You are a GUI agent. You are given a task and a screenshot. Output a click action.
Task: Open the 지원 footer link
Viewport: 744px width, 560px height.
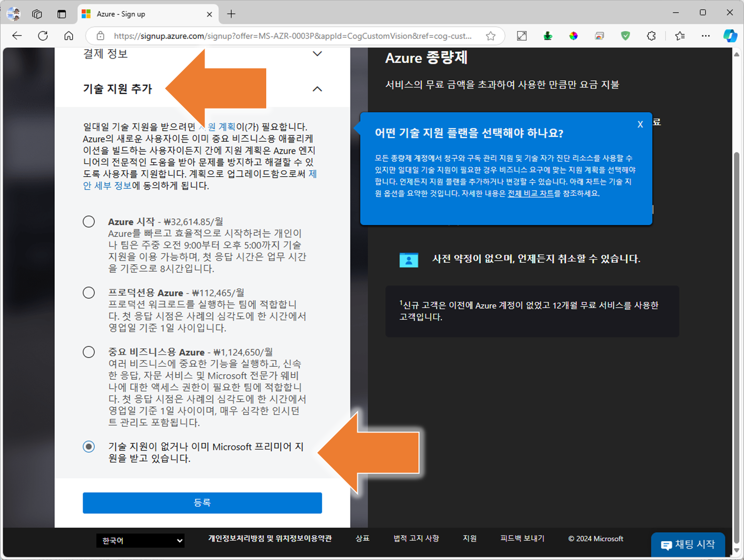470,539
